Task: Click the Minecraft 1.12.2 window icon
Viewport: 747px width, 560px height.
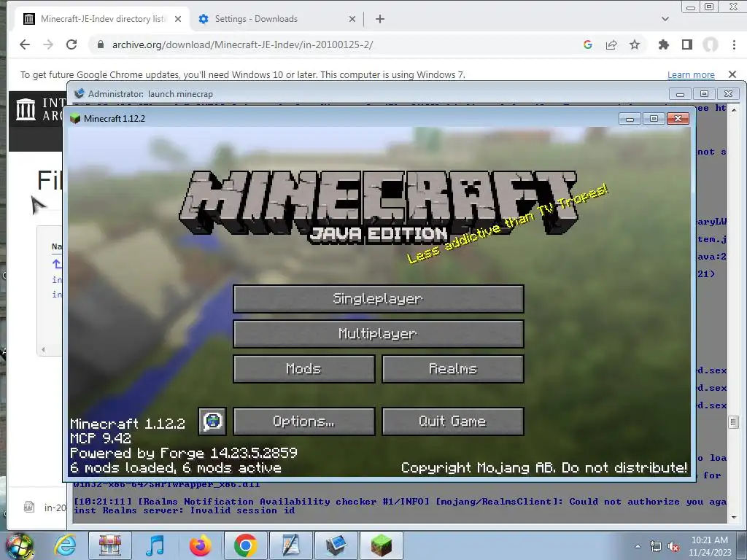Action: (x=75, y=119)
